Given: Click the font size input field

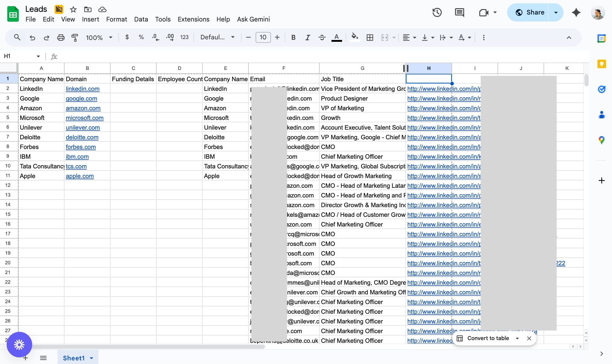Looking at the screenshot, I should click(263, 37).
